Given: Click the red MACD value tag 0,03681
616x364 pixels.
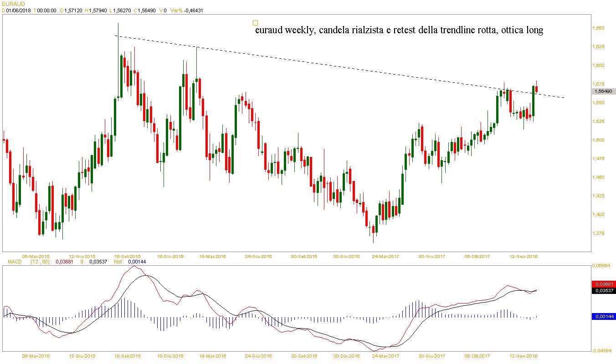Looking at the screenshot, I should [x=604, y=284].
